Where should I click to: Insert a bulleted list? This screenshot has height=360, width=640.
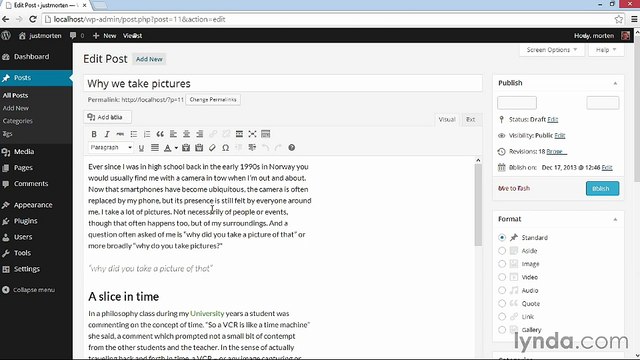coord(133,134)
